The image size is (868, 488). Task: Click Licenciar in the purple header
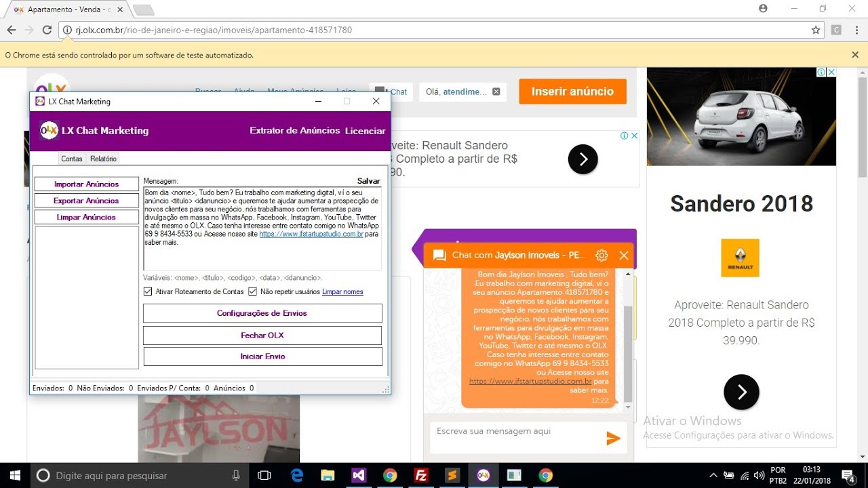pyautogui.click(x=365, y=131)
